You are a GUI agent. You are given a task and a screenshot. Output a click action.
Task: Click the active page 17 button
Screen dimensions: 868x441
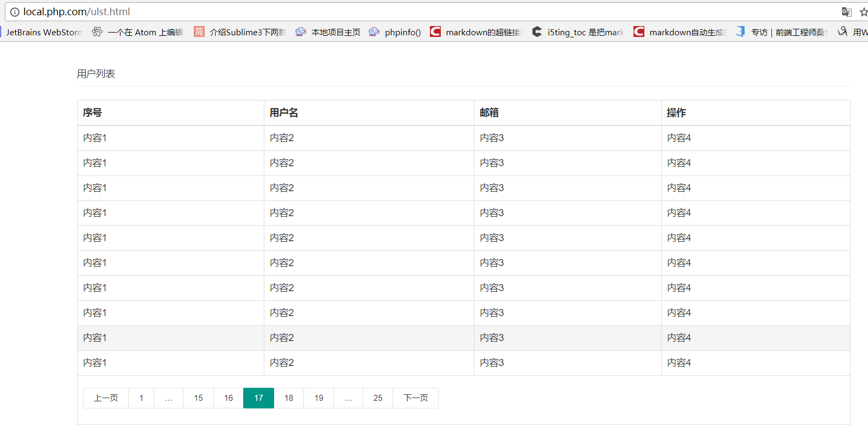[259, 398]
